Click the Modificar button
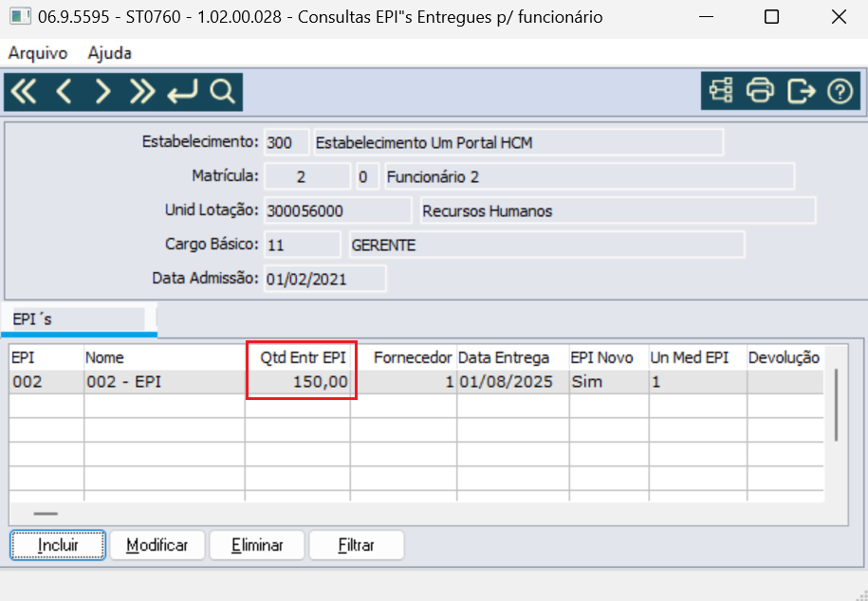 (x=157, y=545)
